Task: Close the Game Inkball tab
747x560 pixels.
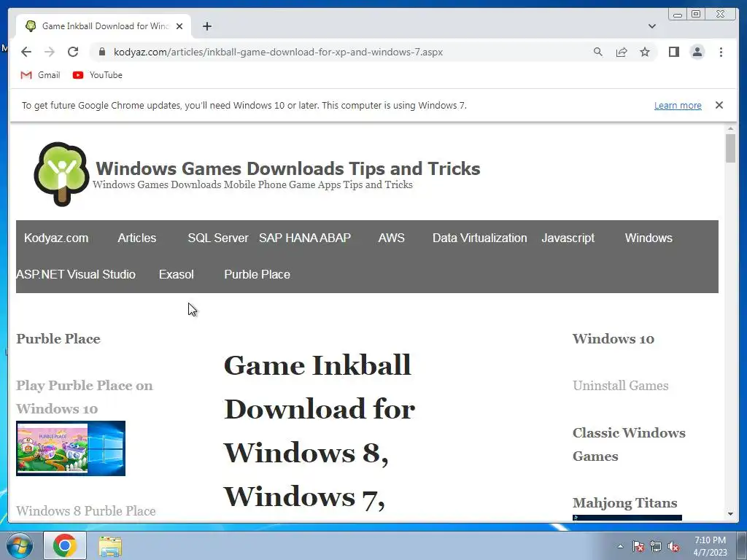Action: 179,26
